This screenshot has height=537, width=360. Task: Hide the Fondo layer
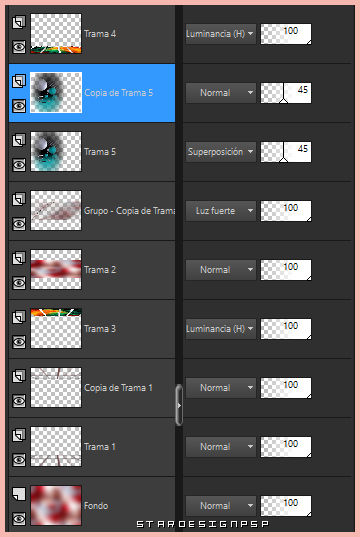tap(19, 519)
